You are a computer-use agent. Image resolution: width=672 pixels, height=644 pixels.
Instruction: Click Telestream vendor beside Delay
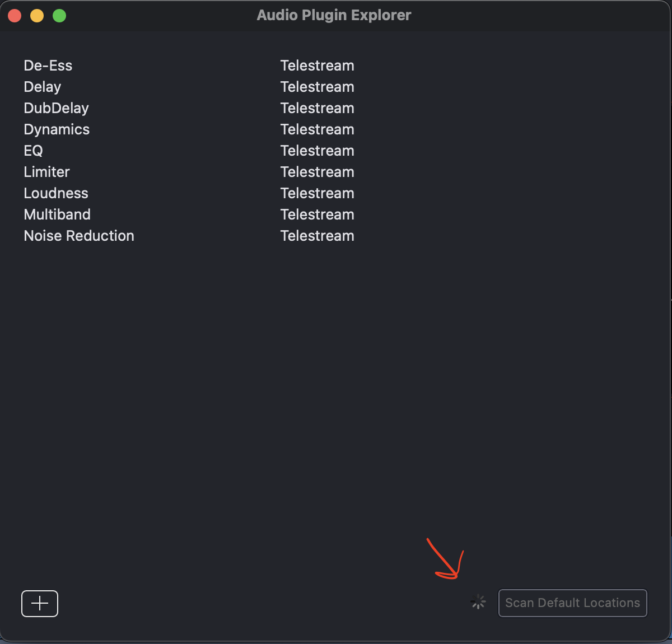click(x=318, y=87)
